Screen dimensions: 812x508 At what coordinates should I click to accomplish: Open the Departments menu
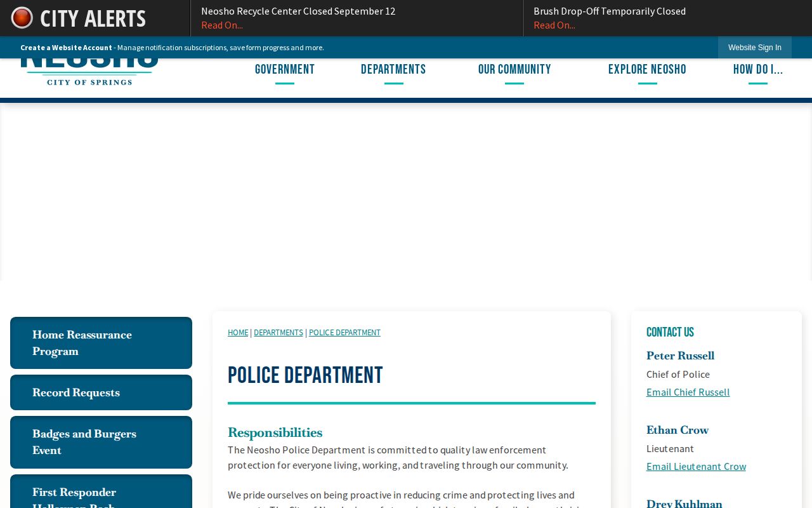393,69
